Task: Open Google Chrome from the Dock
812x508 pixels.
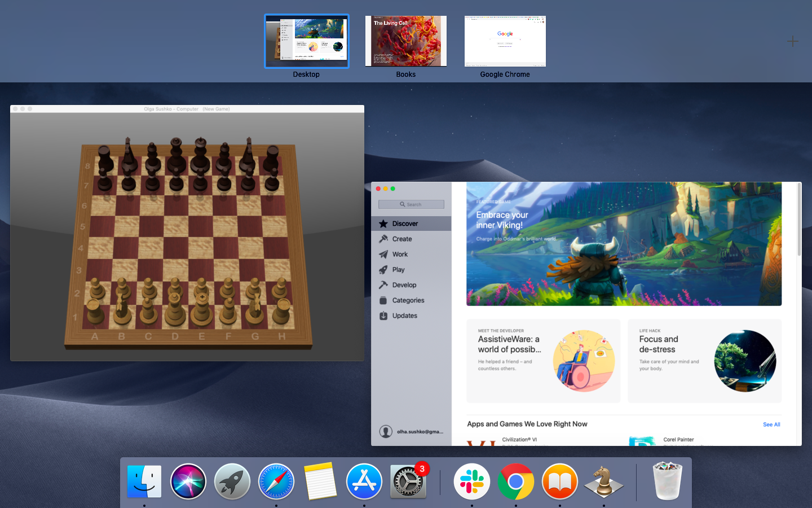Action: [516, 481]
